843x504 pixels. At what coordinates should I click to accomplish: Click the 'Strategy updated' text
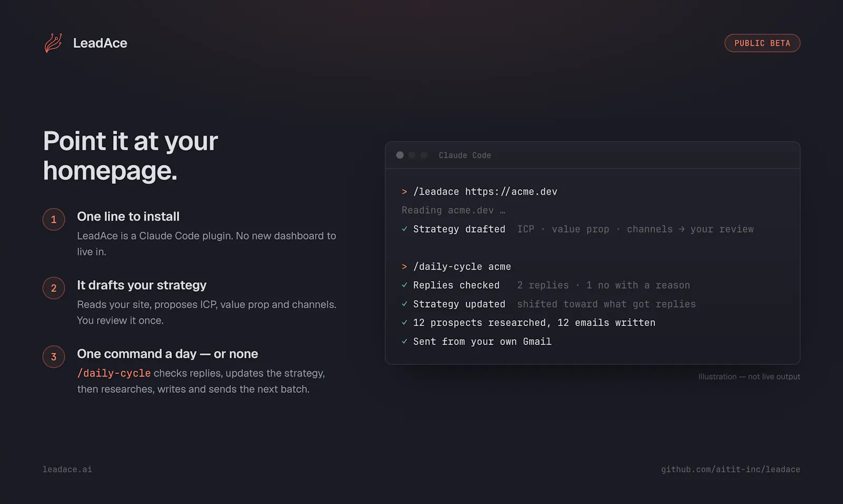point(459,304)
